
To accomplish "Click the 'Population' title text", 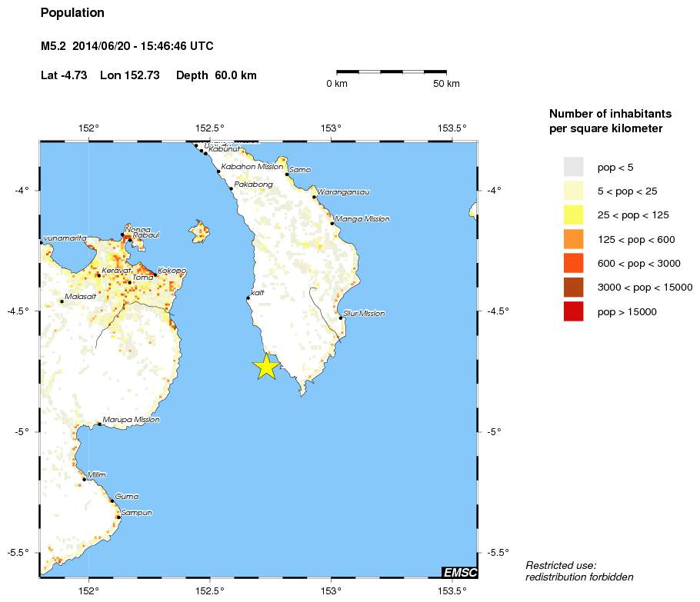I will 72,13.
